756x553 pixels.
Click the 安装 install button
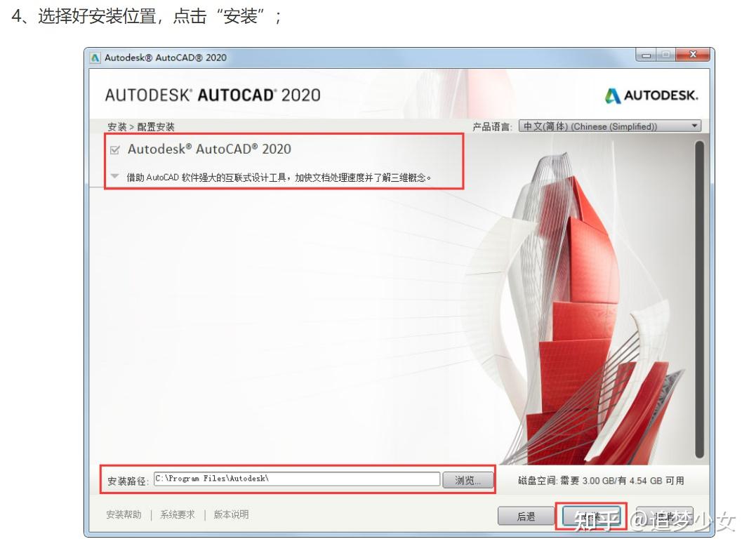click(x=591, y=517)
